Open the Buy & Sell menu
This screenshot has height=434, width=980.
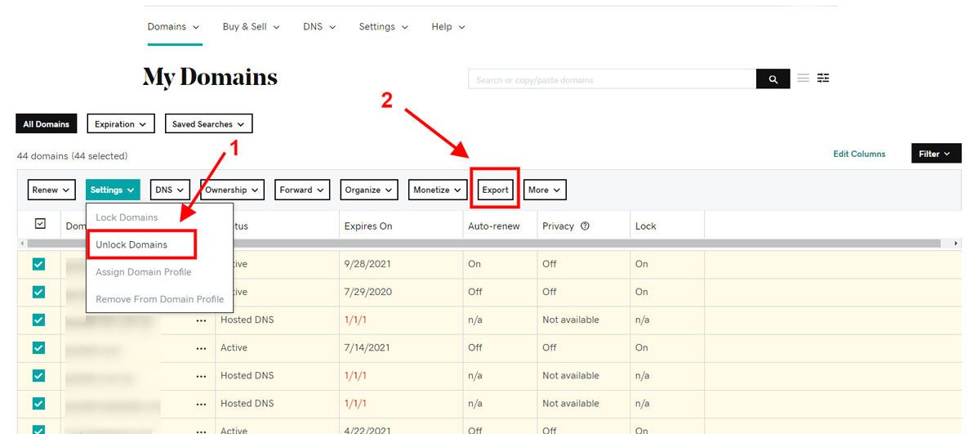click(251, 27)
